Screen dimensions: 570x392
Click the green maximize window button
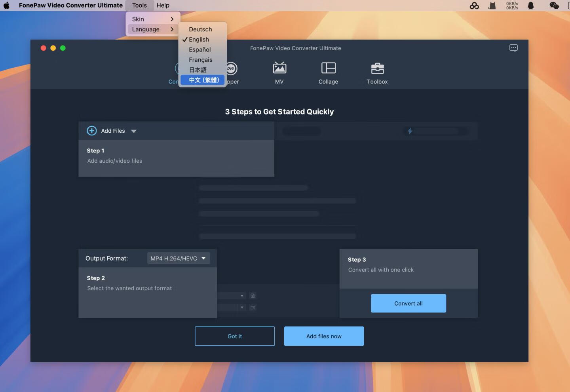click(63, 48)
